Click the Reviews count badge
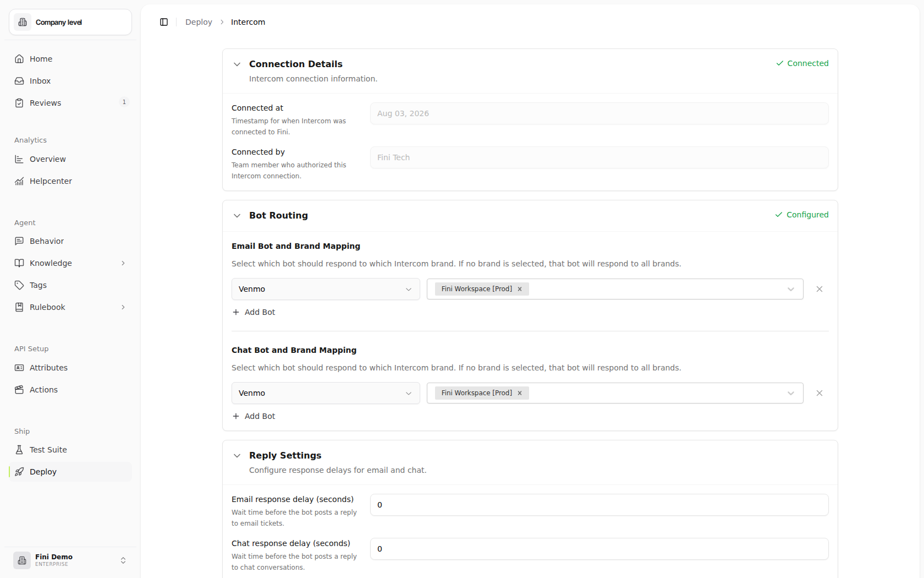The height and width of the screenshot is (578, 924). 124,102
